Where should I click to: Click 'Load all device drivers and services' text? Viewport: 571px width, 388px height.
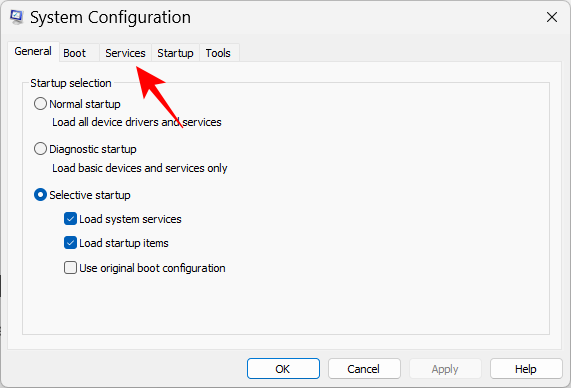(137, 122)
